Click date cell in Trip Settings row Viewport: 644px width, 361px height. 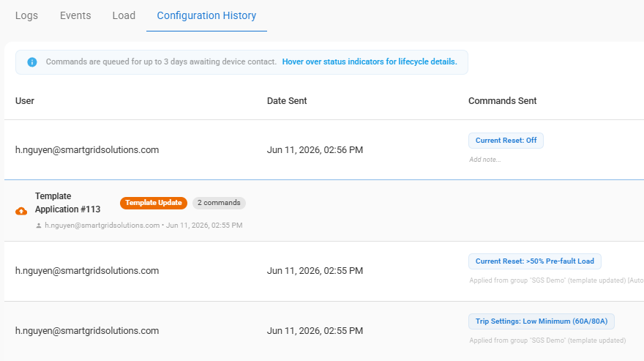(315, 331)
